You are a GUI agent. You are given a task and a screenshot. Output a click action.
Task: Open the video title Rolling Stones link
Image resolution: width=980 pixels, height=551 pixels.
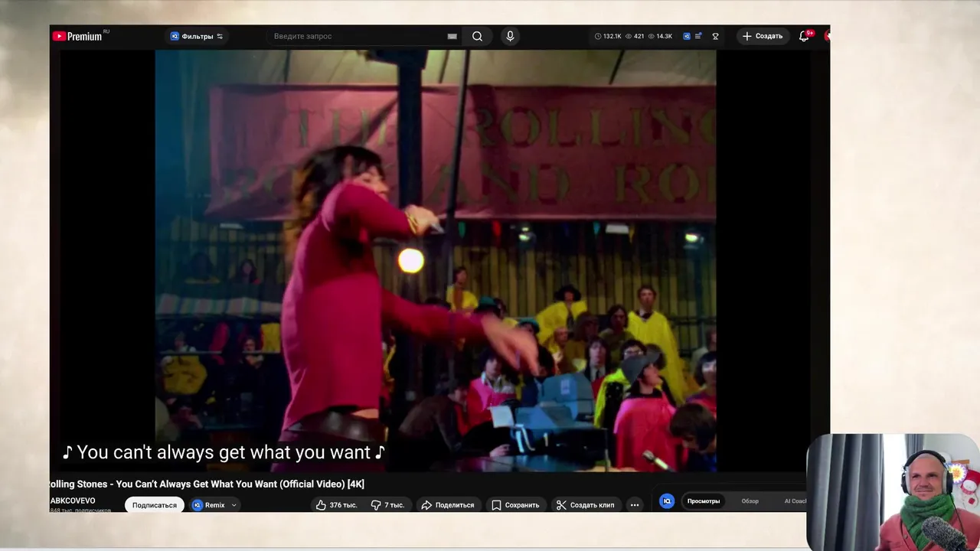coord(207,484)
